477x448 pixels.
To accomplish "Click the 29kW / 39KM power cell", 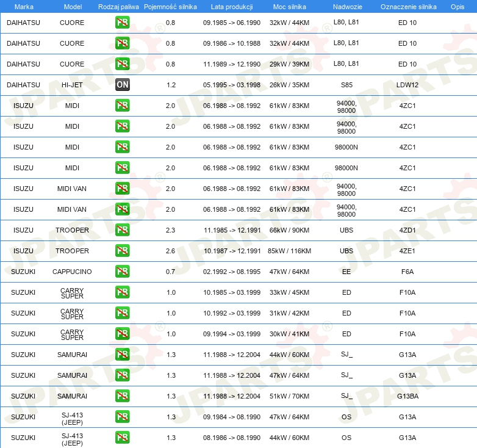I will click(x=289, y=64).
